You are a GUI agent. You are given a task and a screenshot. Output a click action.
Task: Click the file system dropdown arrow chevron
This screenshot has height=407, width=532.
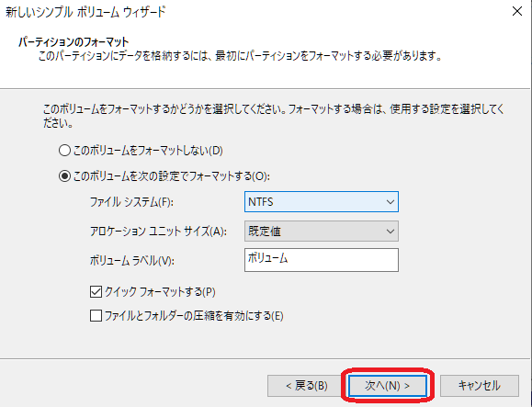point(391,202)
